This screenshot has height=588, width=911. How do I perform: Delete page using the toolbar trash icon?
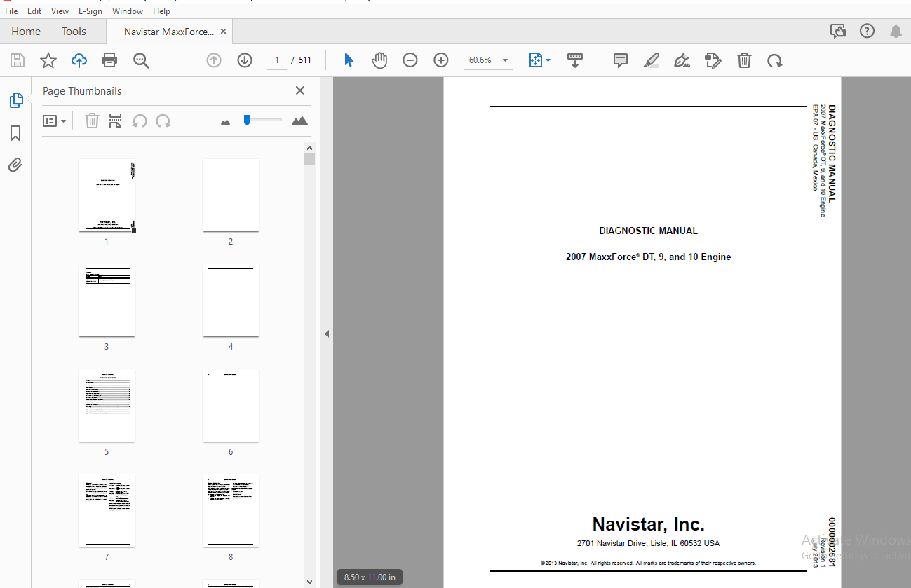pyautogui.click(x=744, y=60)
